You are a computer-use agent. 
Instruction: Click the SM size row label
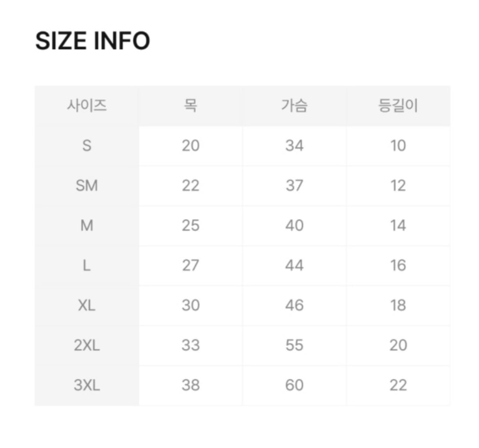point(87,186)
